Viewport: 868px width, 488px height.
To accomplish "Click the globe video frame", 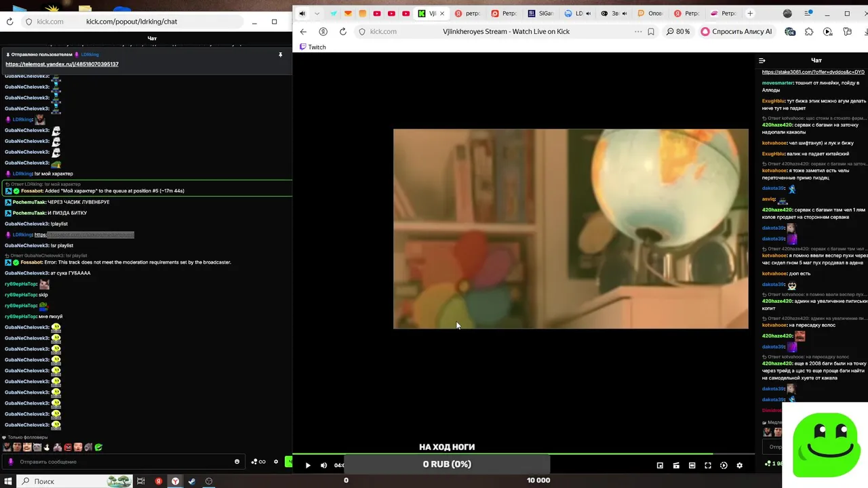I will [570, 228].
